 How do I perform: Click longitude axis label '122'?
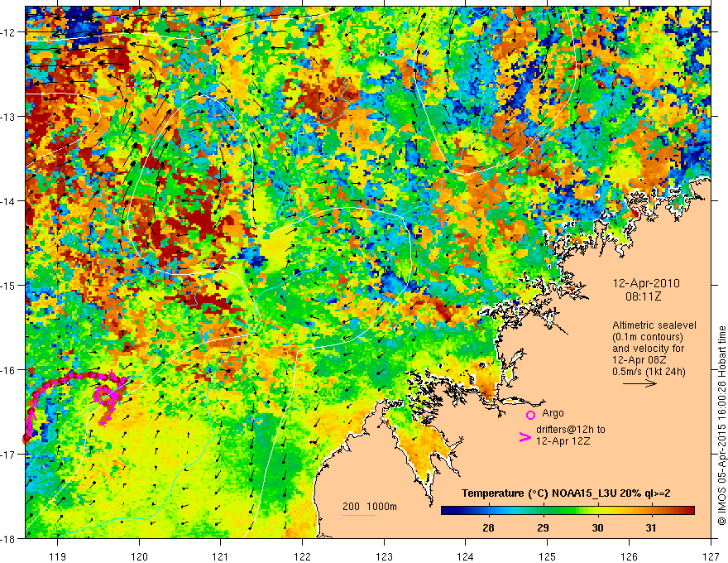pos(302,556)
